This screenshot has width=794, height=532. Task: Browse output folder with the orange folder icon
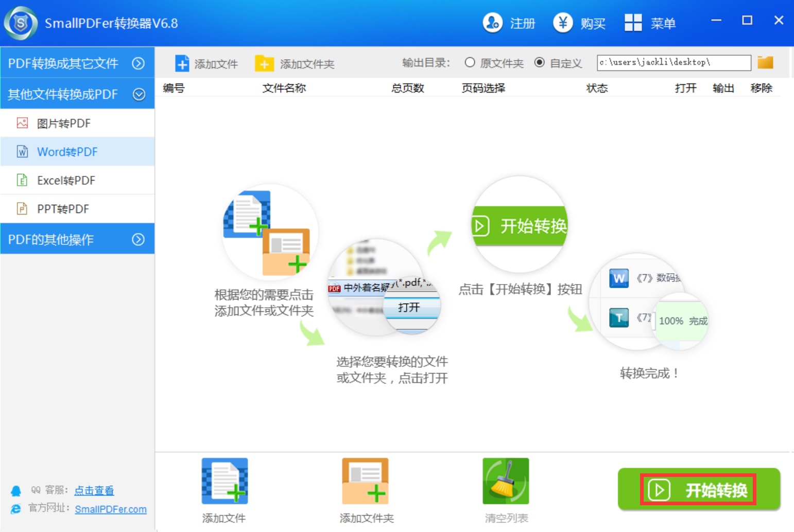click(x=765, y=62)
